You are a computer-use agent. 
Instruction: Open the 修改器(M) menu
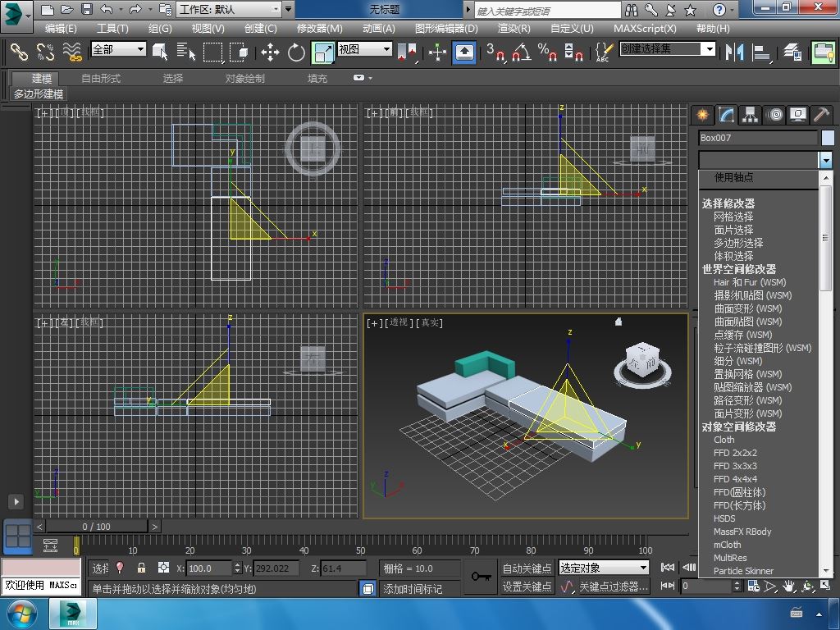click(319, 29)
